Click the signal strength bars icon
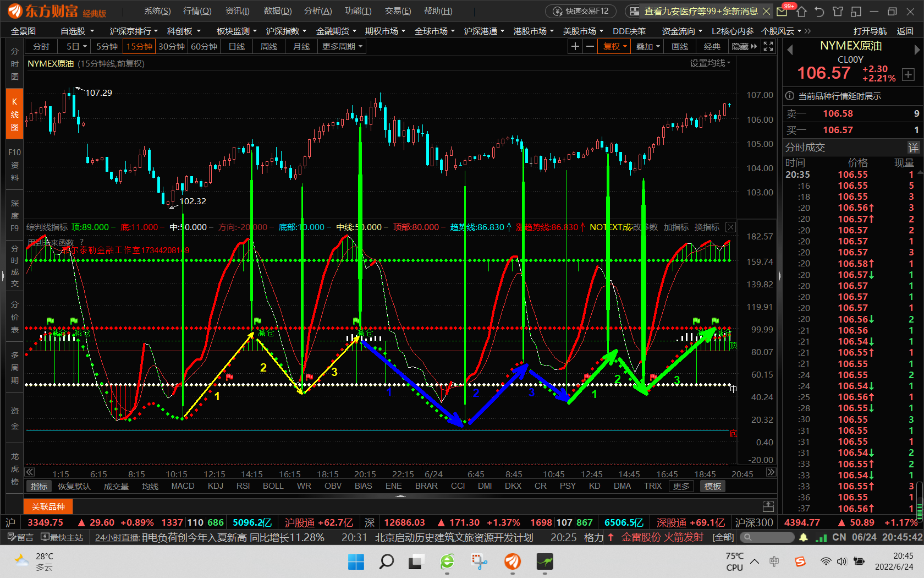Image resolution: width=924 pixels, height=578 pixels. 821,537
